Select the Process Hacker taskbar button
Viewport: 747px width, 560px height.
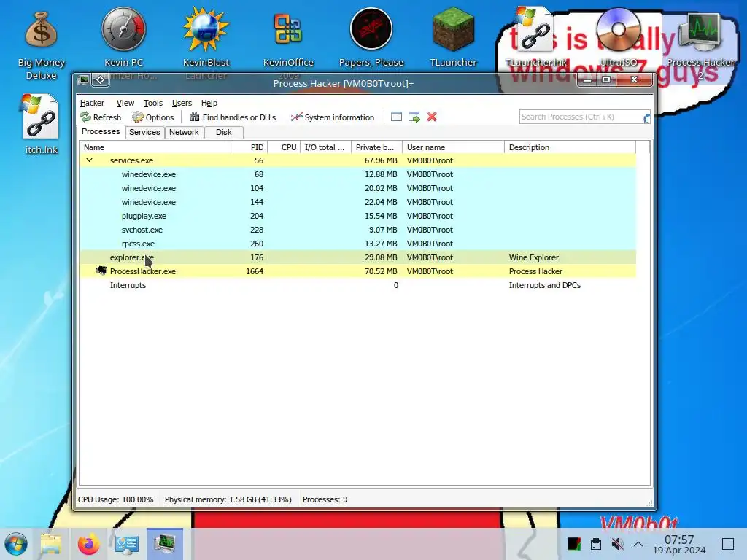tap(164, 544)
